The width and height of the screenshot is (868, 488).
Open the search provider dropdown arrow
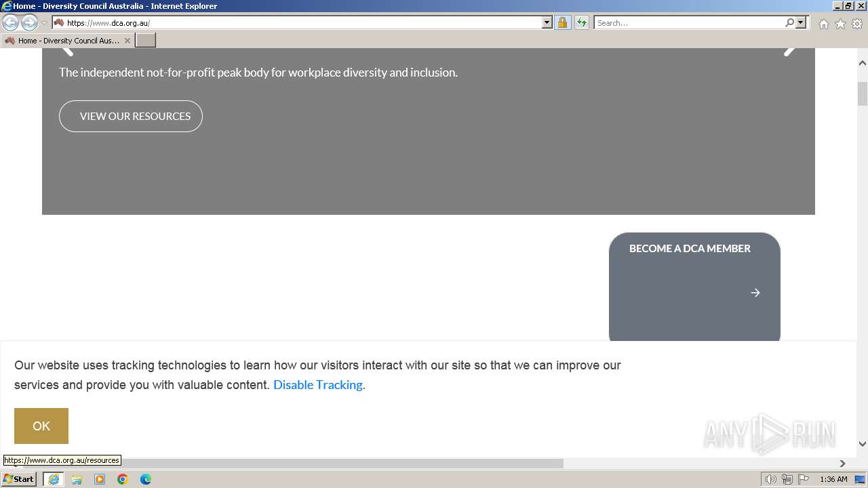pyautogui.click(x=801, y=22)
